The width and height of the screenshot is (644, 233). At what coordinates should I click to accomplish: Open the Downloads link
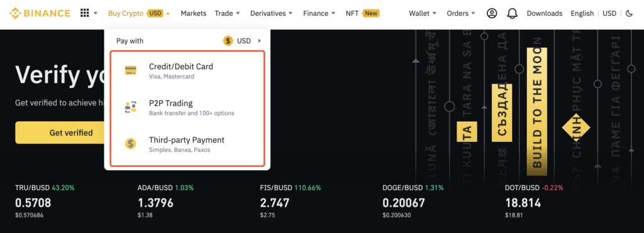click(x=545, y=13)
